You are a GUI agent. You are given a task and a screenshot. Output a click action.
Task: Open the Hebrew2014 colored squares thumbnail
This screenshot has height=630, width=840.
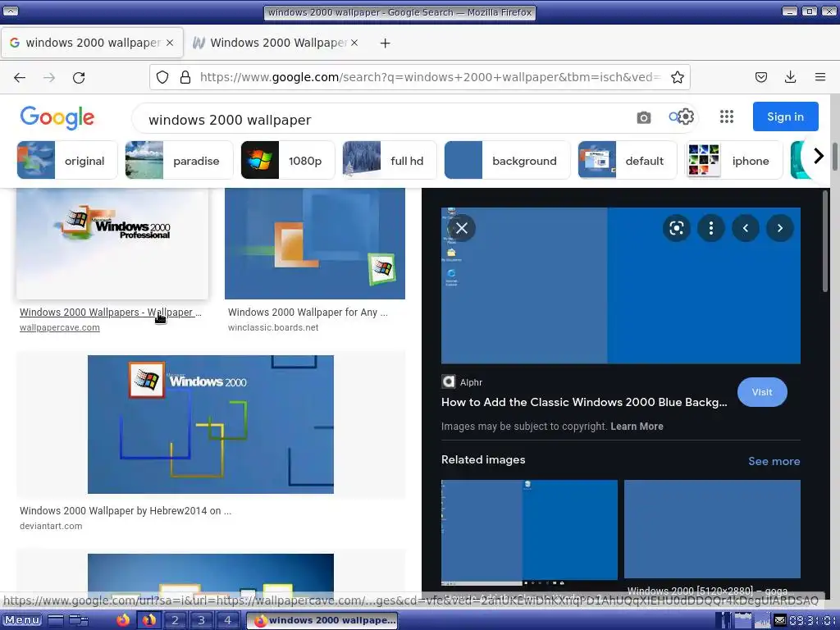point(211,424)
